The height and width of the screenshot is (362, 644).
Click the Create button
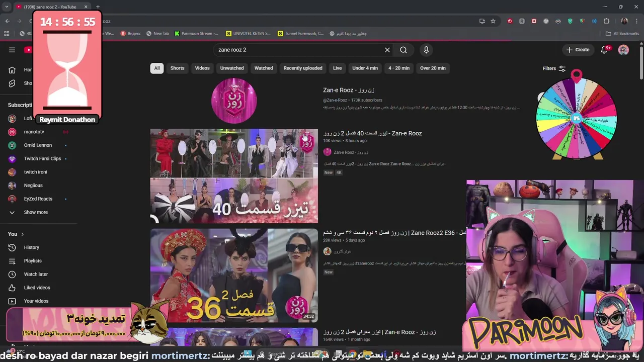click(578, 50)
